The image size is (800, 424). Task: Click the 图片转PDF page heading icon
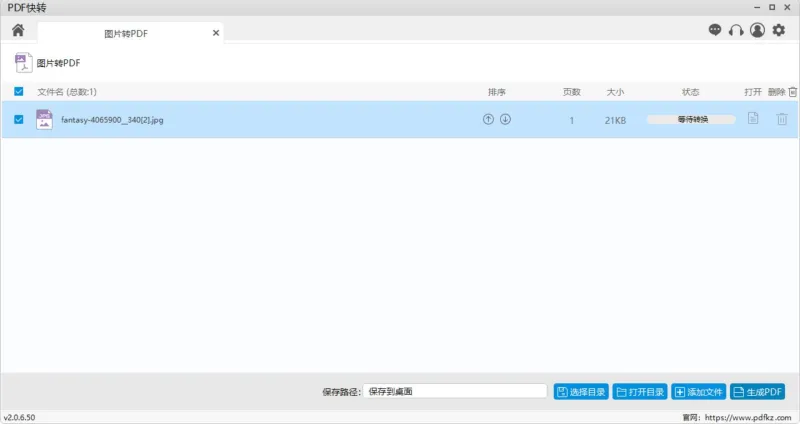23,63
